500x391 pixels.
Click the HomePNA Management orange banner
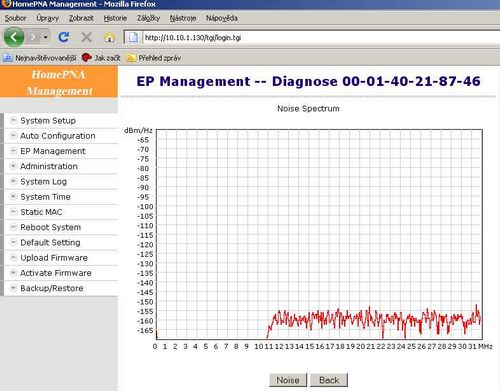click(59, 82)
